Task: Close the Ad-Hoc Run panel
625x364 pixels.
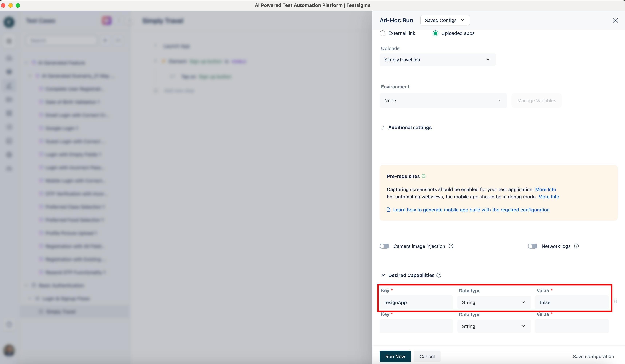Action: click(615, 20)
